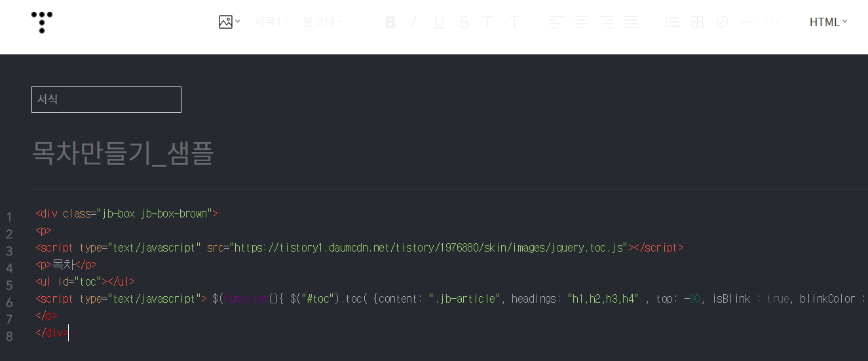Align text right
This screenshot has height=361, width=868.
point(607,22)
